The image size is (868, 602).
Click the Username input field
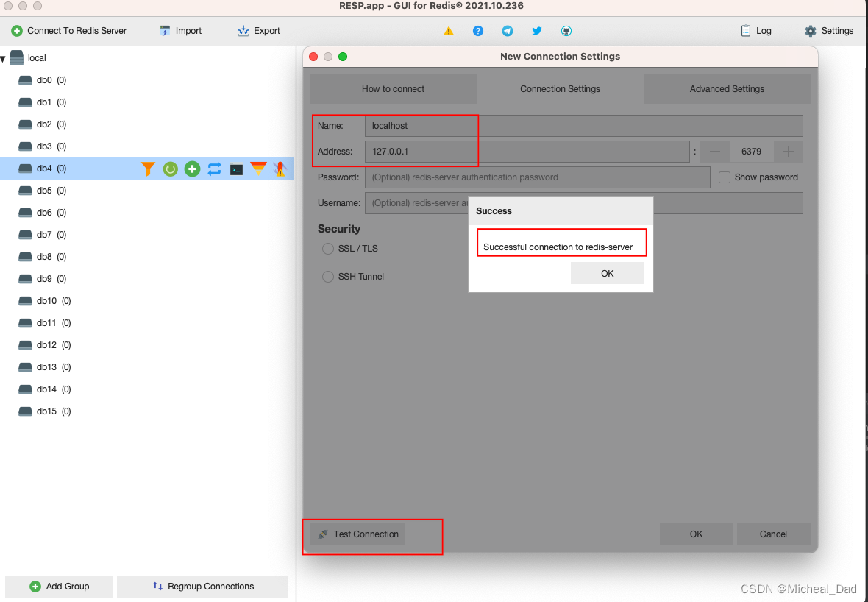(584, 203)
